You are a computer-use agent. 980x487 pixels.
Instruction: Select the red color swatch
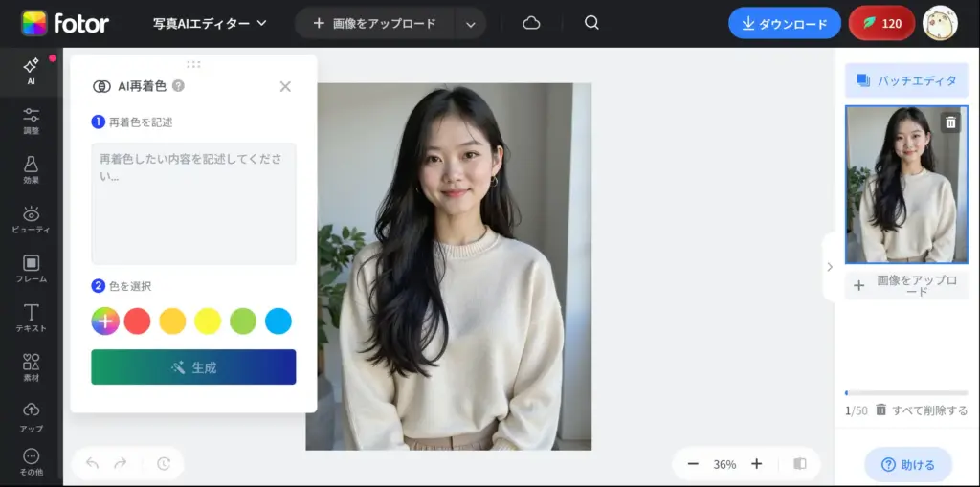(x=138, y=321)
